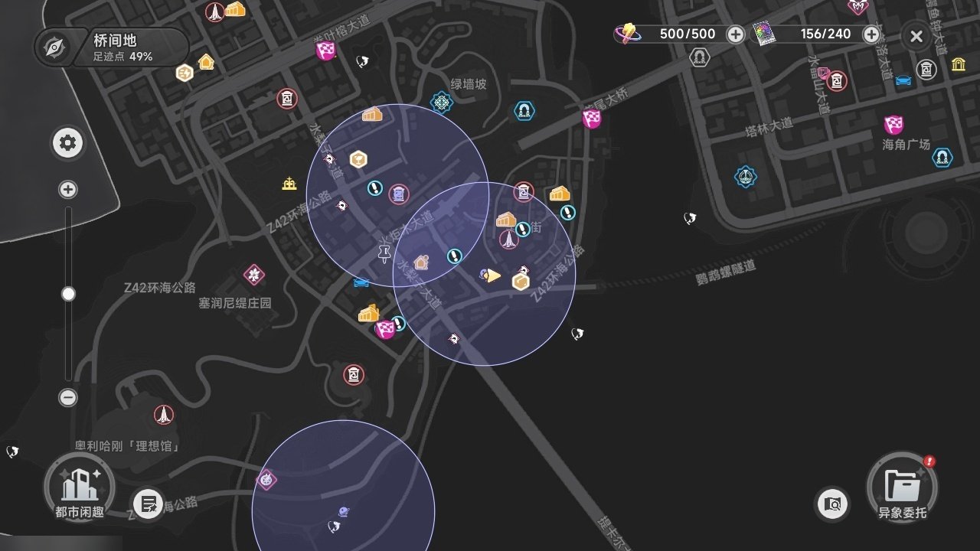Click the 奥利哈刚「理想馆」 label
This screenshot has width=980, height=551.
[x=129, y=445]
